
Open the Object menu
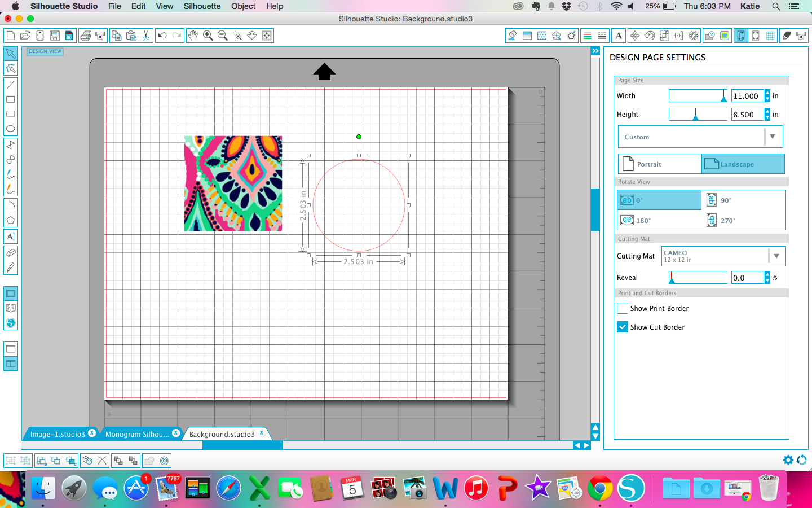(244, 6)
